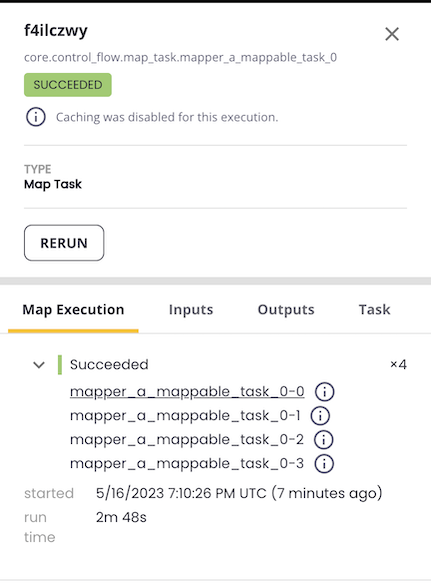Open info for mapper_a_mappable_task_0-1
This screenshot has height=583, width=431.
[x=320, y=416]
